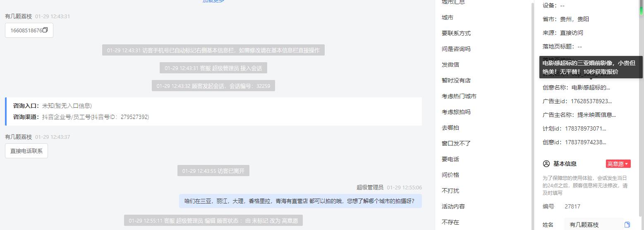The image size is (644, 230).
Task: Click truncated 创意名称 text 电影感超标的...
Action: tap(591, 87)
